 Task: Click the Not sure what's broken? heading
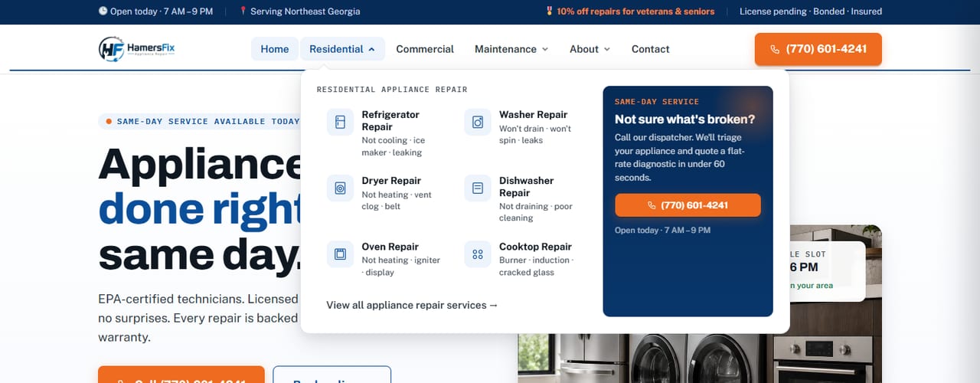click(x=684, y=119)
